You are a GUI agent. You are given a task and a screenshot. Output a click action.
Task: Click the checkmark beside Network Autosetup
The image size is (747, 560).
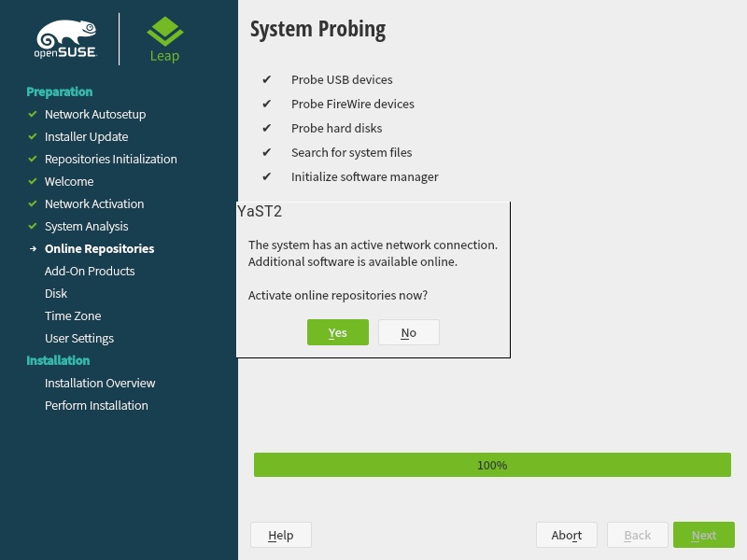tap(33, 114)
